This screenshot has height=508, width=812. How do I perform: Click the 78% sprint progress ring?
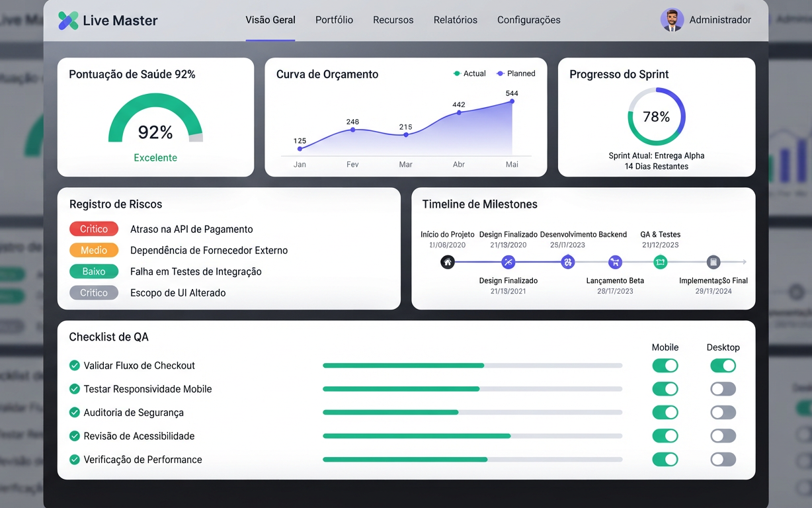coord(657,116)
